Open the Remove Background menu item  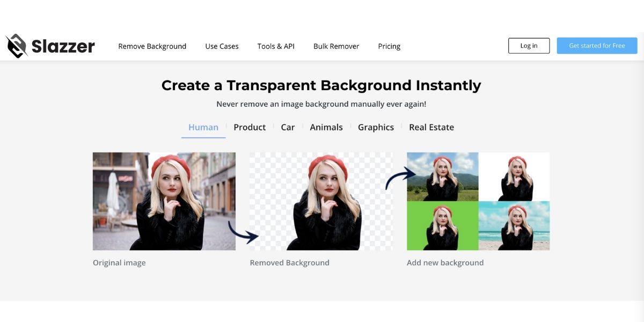152,46
